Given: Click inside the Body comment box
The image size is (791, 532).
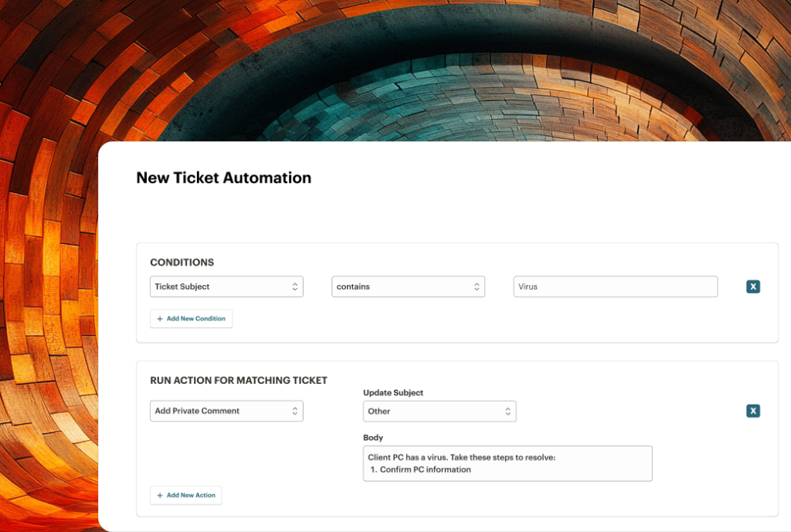Looking at the screenshot, I should pyautogui.click(x=508, y=463).
